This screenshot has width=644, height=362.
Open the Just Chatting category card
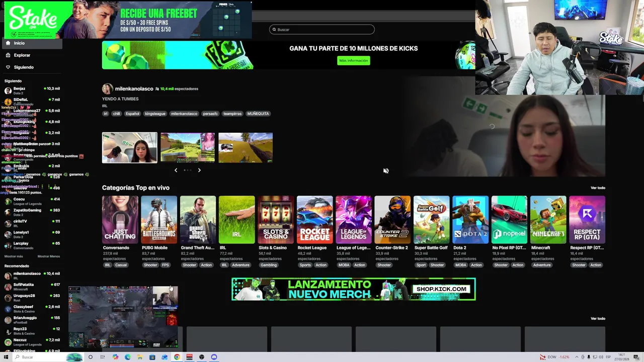point(120,220)
